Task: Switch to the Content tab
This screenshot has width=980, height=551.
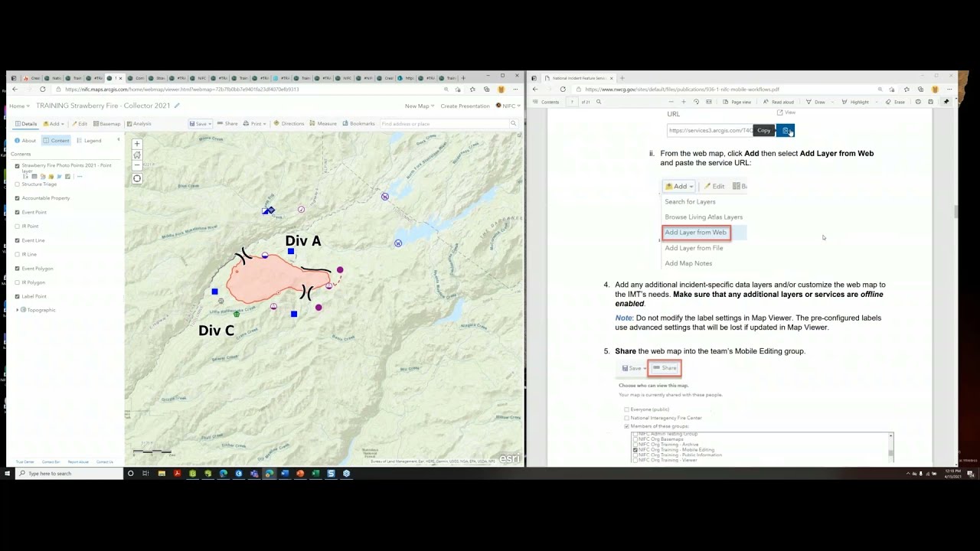Action: click(56, 141)
